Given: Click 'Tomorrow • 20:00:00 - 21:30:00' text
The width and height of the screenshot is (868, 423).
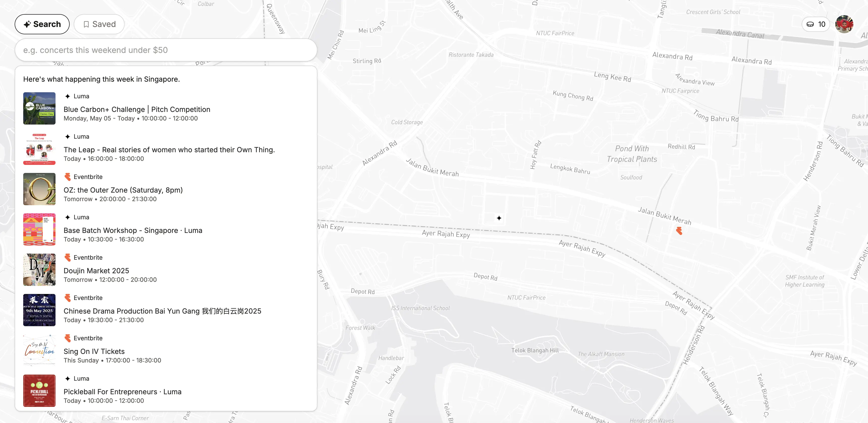Looking at the screenshot, I should click(110, 199).
